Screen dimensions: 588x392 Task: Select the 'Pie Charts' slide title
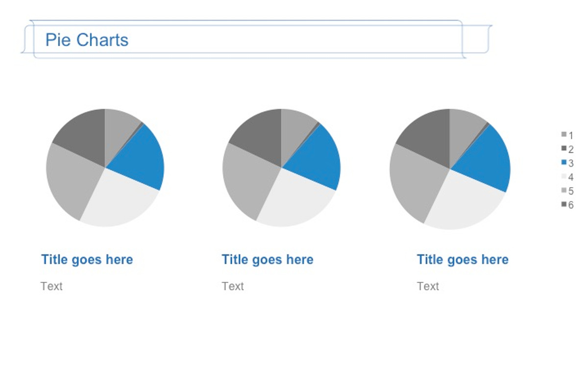coord(87,40)
